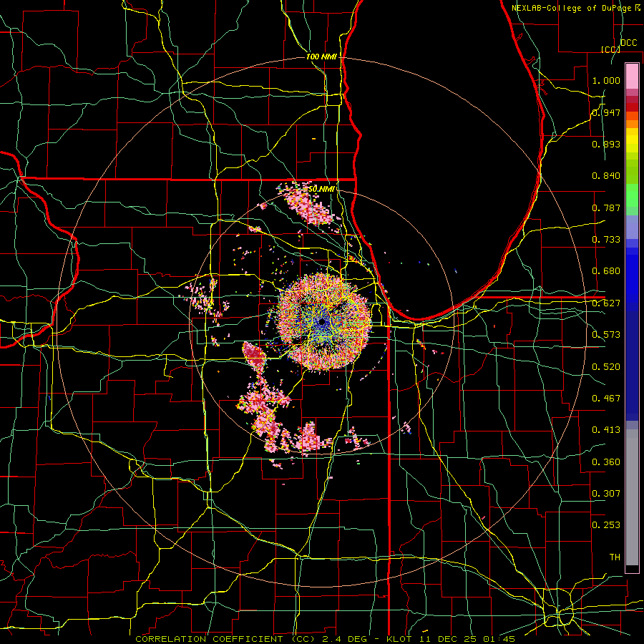The image size is (644, 644).
Task: Pick the pink top segment of color bar
Action: pos(632,77)
